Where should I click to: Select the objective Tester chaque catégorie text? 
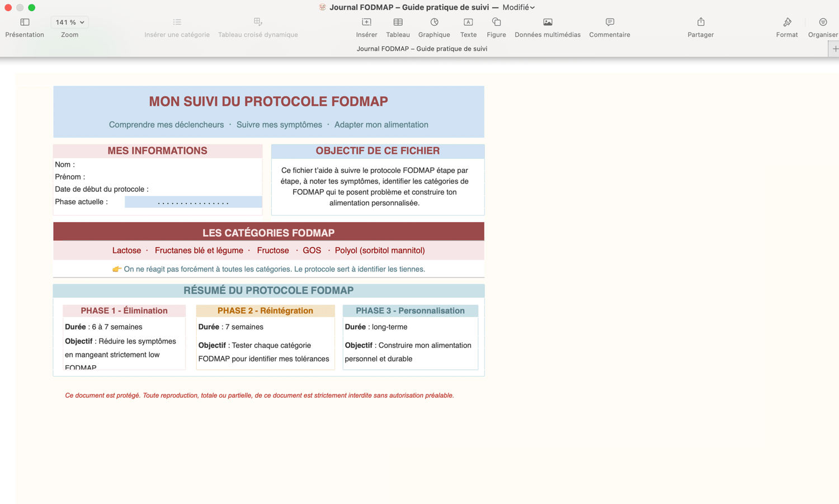click(264, 352)
